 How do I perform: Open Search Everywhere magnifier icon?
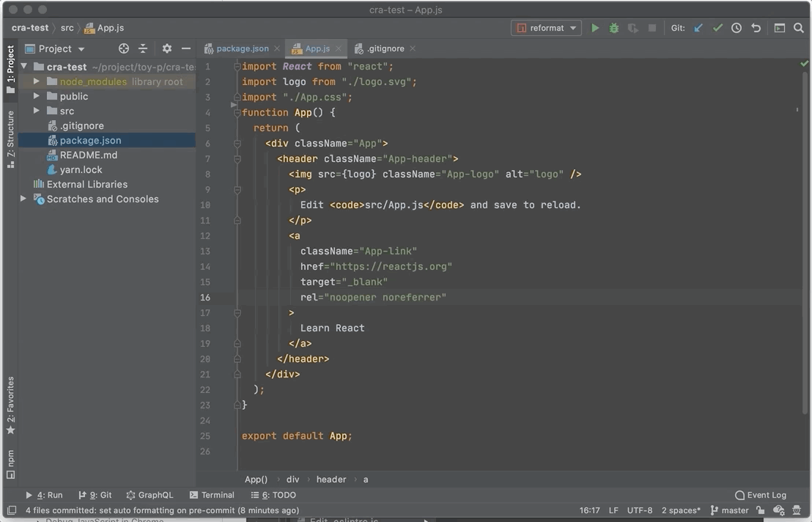(799, 28)
